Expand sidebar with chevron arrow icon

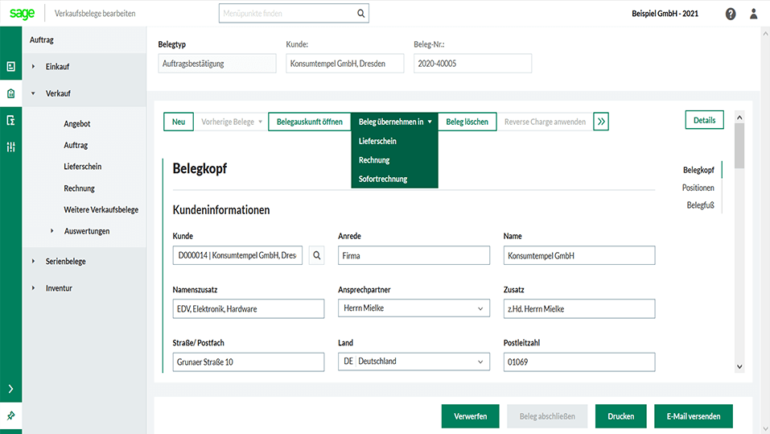(x=11, y=389)
